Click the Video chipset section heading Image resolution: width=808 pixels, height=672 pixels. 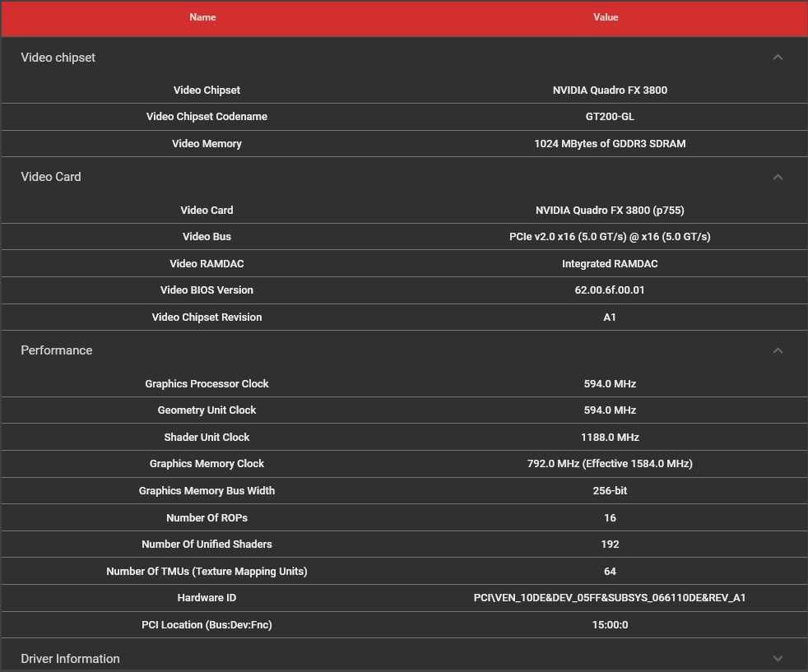(x=58, y=57)
